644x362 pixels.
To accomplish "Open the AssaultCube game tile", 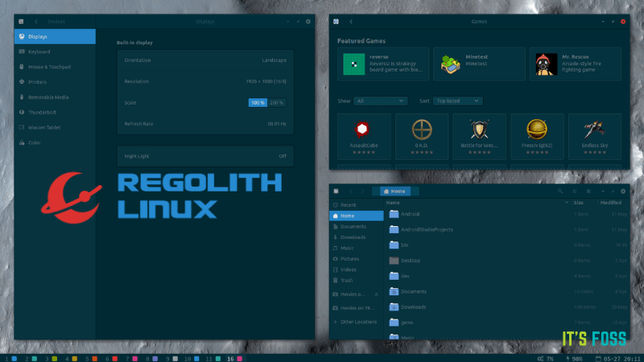I will pos(364,137).
